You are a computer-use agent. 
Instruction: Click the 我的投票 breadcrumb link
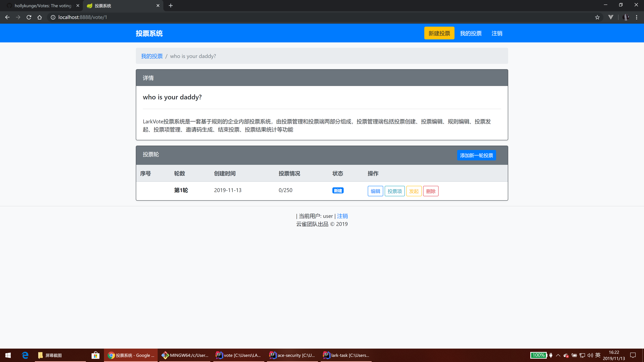pyautogui.click(x=152, y=56)
